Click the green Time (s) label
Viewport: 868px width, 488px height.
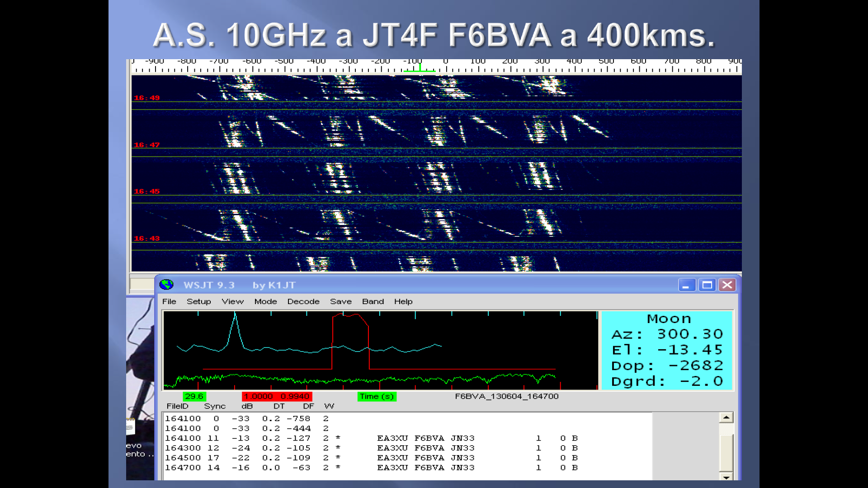point(377,396)
